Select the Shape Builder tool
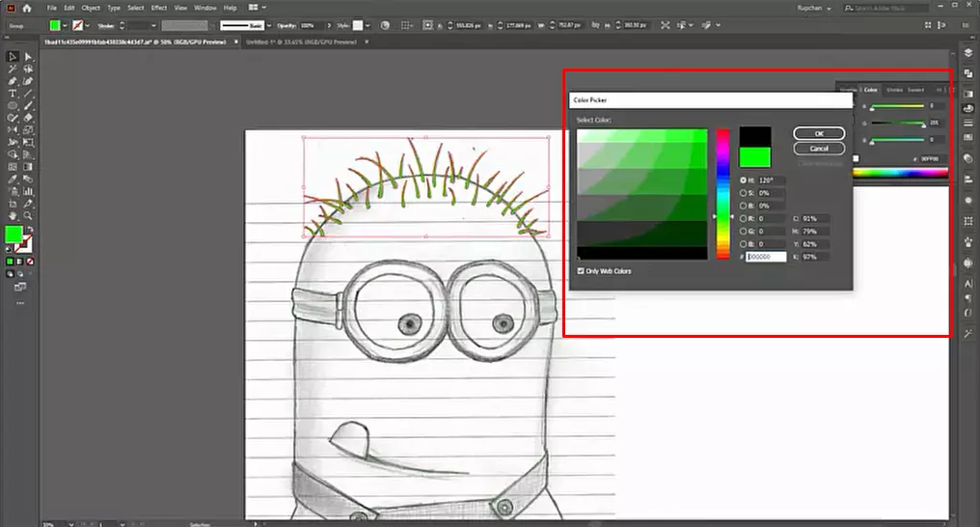 pyautogui.click(x=13, y=154)
